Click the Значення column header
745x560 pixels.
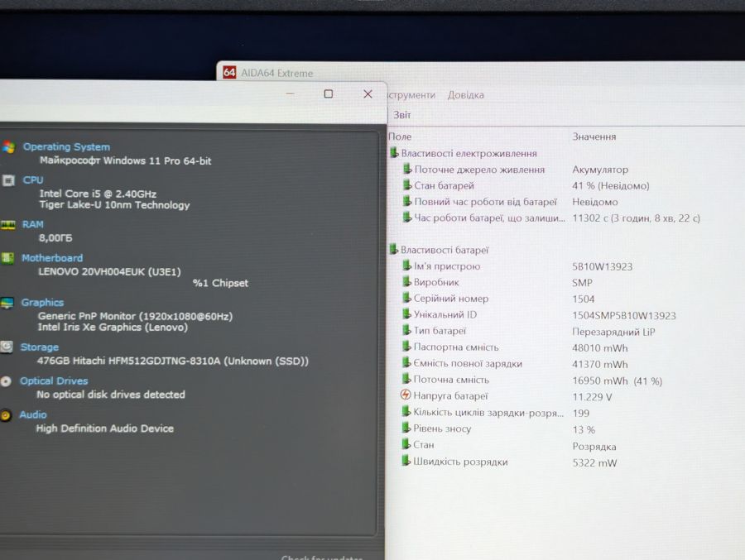[594, 136]
